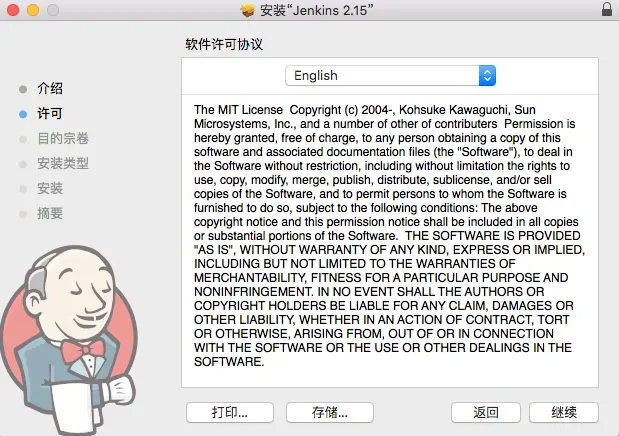Screen dimensions: 619x436
Task: Click the Jenkins butler mascot image
Action: (69, 340)
